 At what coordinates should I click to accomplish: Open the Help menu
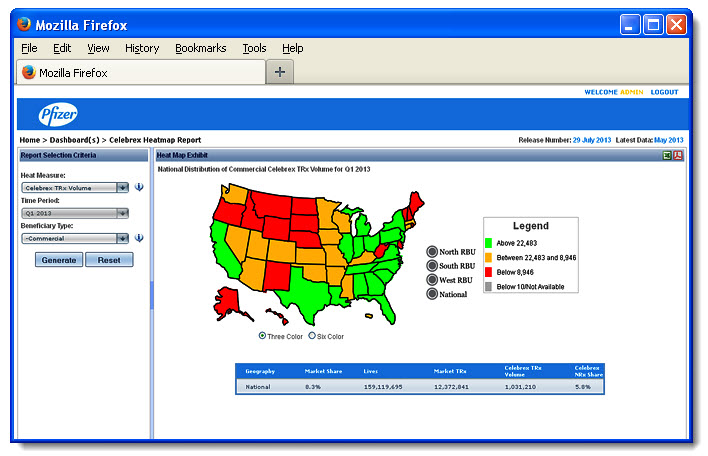point(293,48)
